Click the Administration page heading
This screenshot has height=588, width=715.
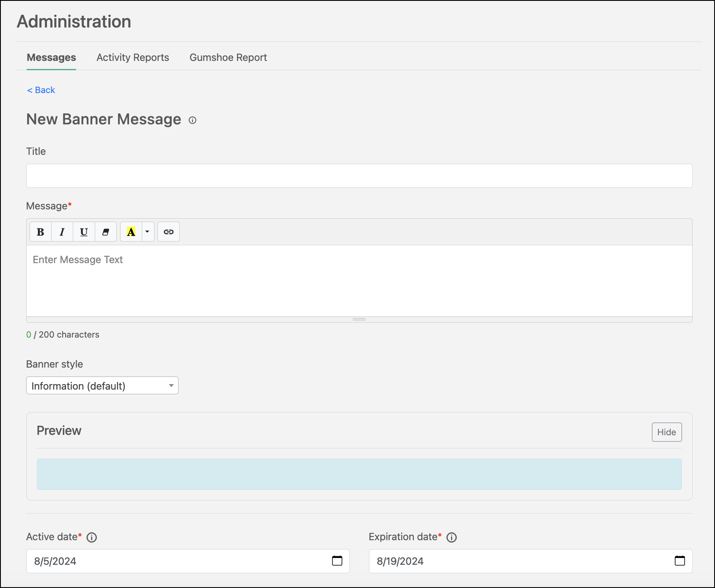coord(74,22)
